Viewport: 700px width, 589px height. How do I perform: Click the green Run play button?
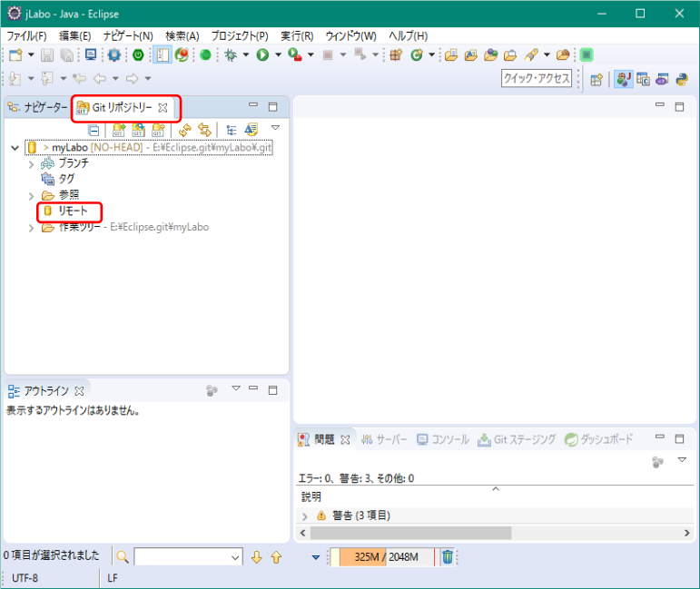pyautogui.click(x=262, y=54)
